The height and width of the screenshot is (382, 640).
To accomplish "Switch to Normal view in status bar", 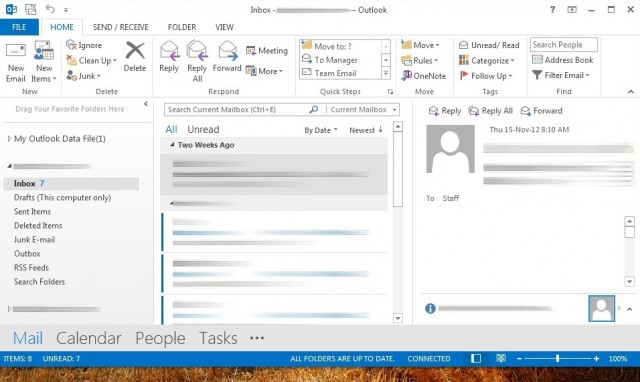I will click(x=476, y=359).
